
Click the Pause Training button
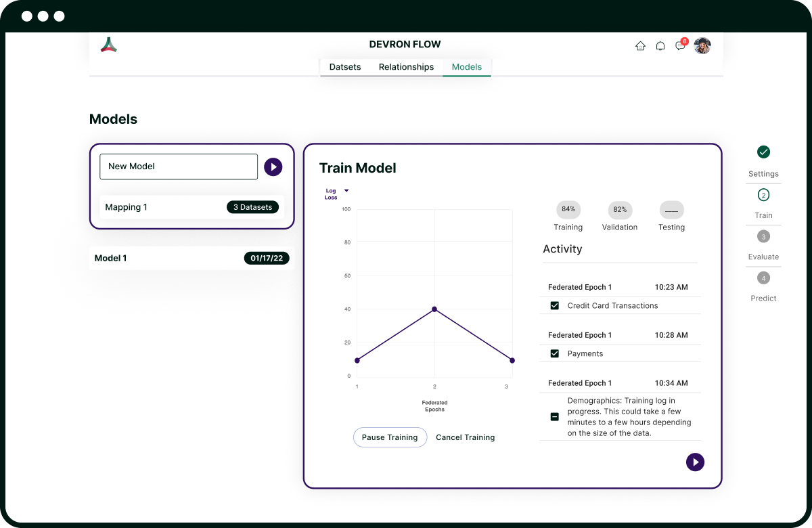(390, 437)
